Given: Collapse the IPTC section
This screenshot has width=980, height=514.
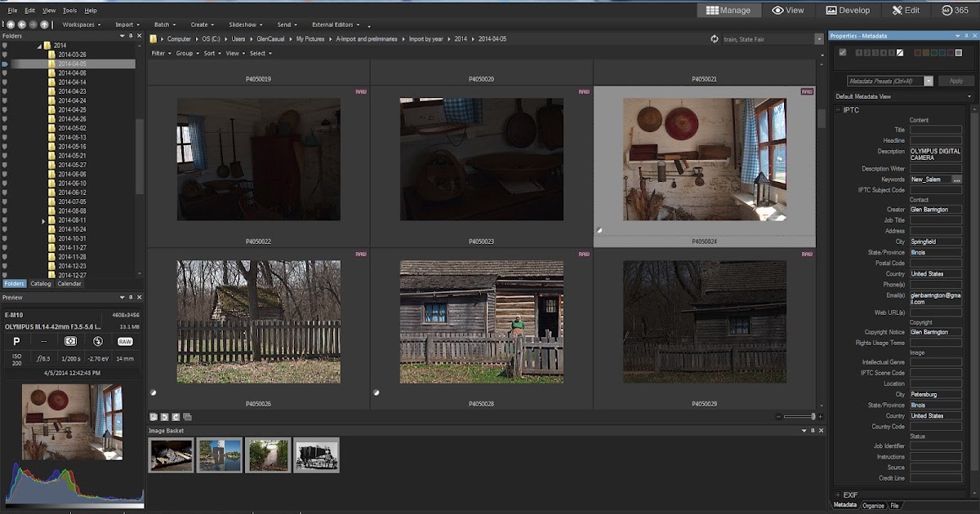Looking at the screenshot, I should (838, 110).
